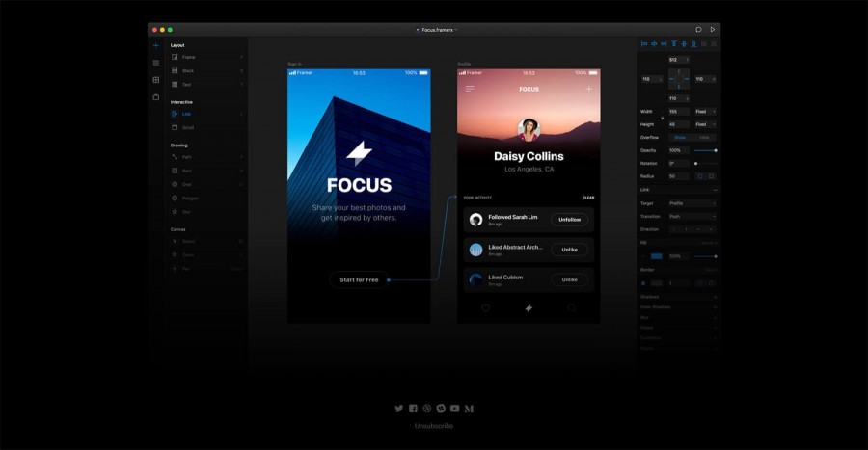Set Overflow to Hide
Screen dimensions: 868x450
click(x=704, y=138)
